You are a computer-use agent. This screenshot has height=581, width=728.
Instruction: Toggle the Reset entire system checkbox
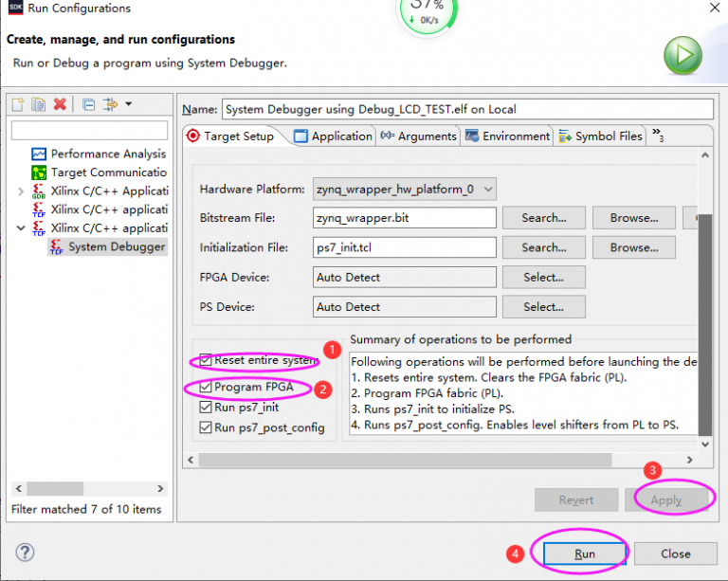tap(206, 360)
